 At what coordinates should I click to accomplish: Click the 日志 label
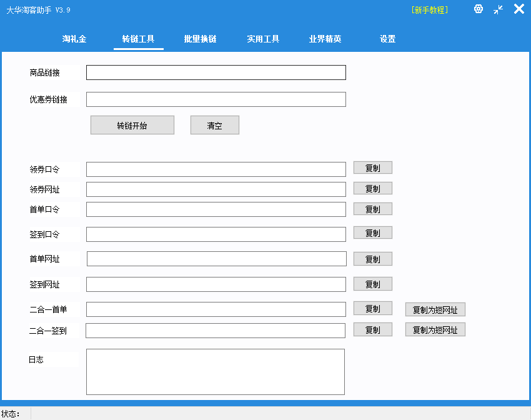36,360
